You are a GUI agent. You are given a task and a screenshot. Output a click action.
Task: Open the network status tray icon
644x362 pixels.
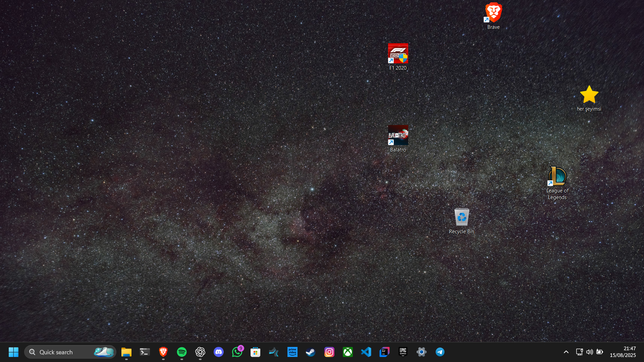coord(579,352)
